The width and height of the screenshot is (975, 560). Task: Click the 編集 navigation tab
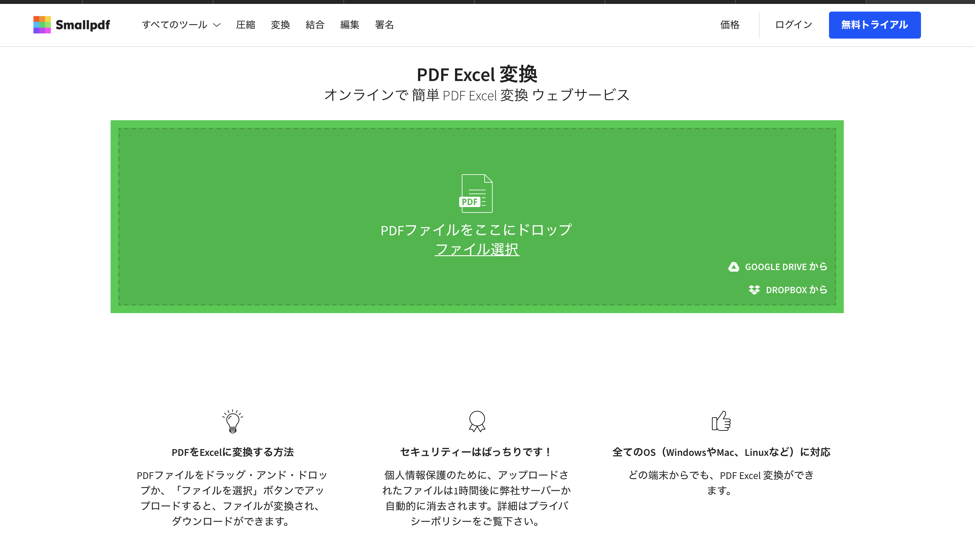click(350, 25)
